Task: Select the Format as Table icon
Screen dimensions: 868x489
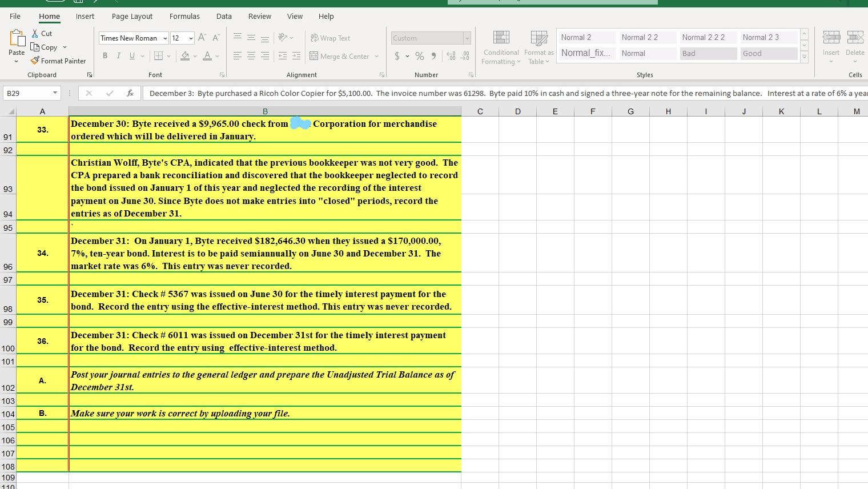Action: tap(538, 46)
